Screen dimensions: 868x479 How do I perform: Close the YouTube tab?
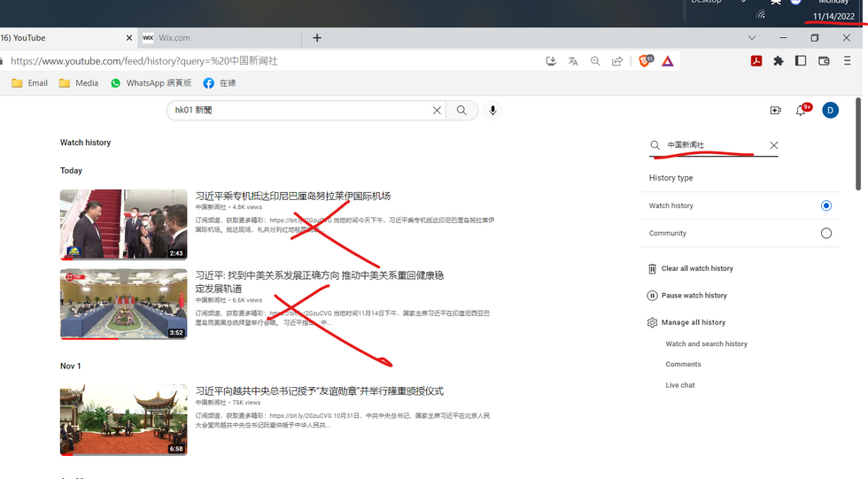[129, 37]
